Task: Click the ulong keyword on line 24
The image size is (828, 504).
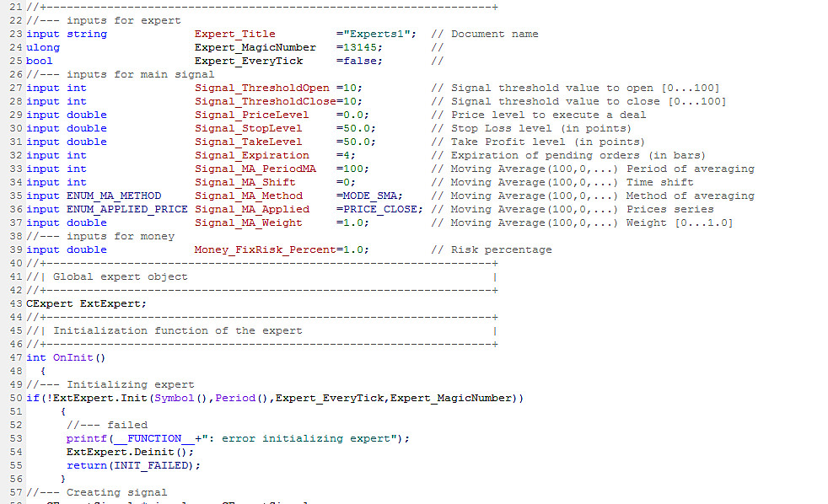Action: (x=43, y=47)
